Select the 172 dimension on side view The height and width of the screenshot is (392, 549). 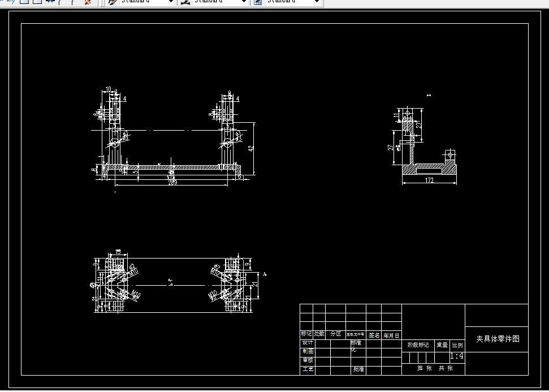pyautogui.click(x=429, y=180)
